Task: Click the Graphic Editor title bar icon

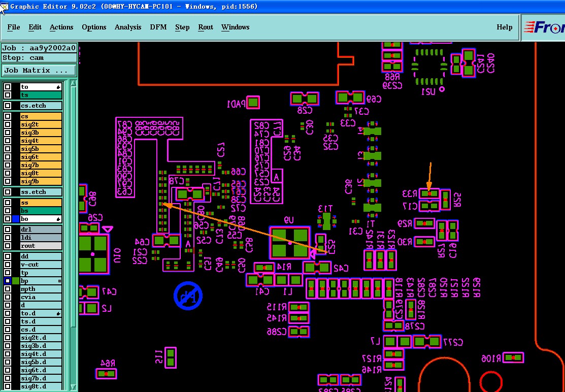Action: pos(4,7)
